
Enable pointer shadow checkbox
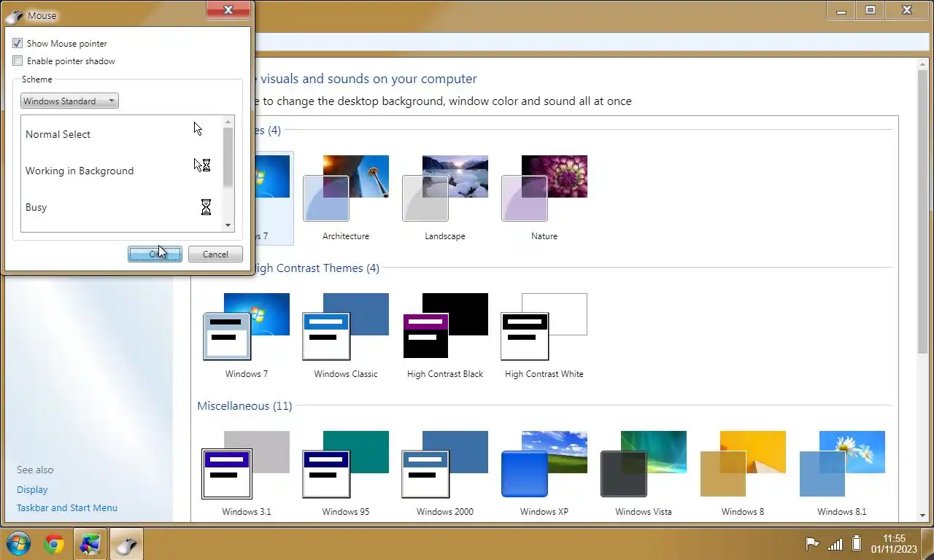click(18, 61)
